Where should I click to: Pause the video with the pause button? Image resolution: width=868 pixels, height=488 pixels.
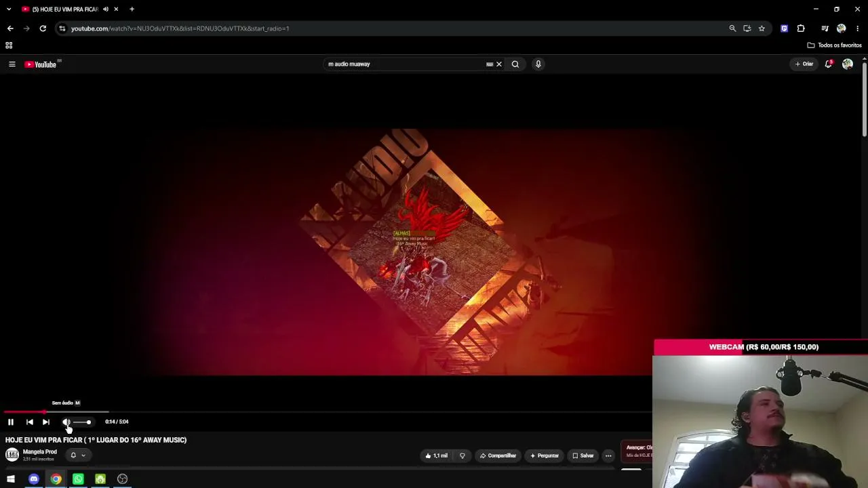point(11,422)
